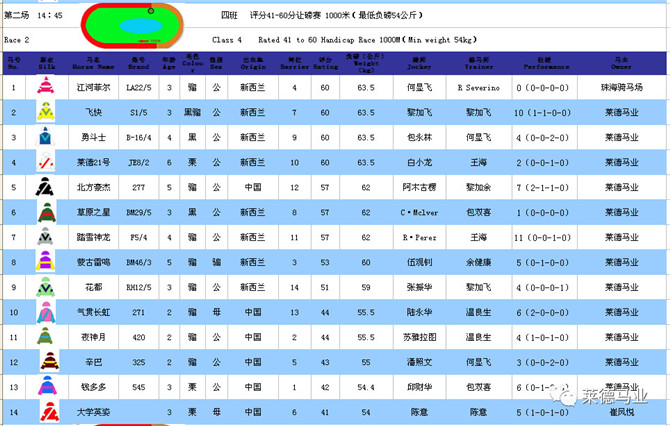Click the Jockey column header

[419, 63]
